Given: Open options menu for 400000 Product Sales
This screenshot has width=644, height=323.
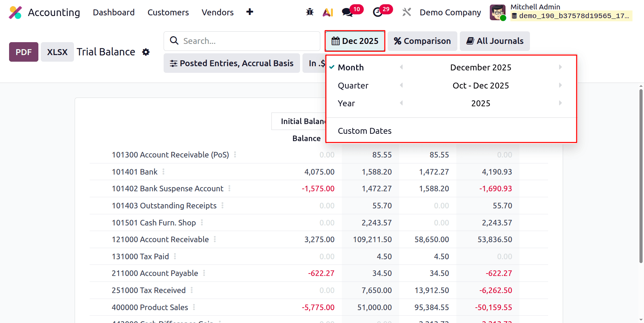Looking at the screenshot, I should (194, 307).
